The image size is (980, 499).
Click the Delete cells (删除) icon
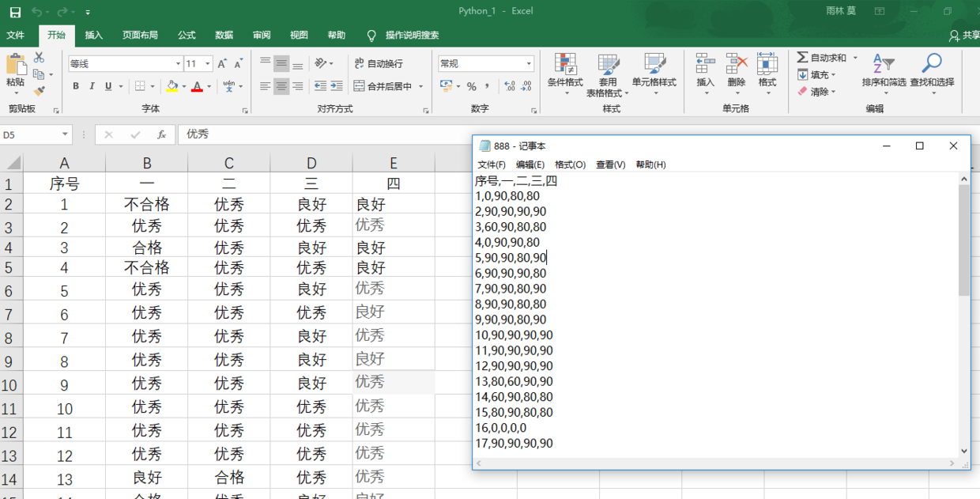point(736,64)
